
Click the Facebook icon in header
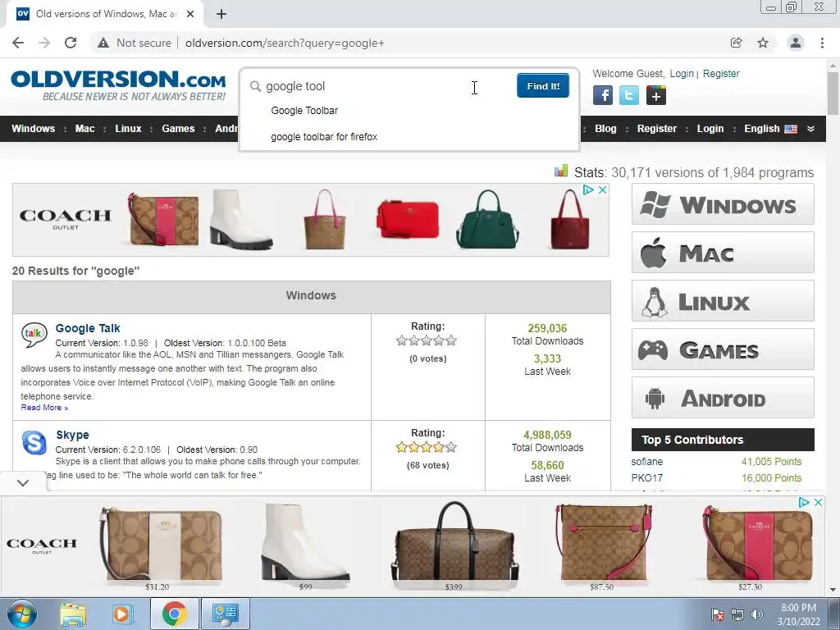point(603,95)
